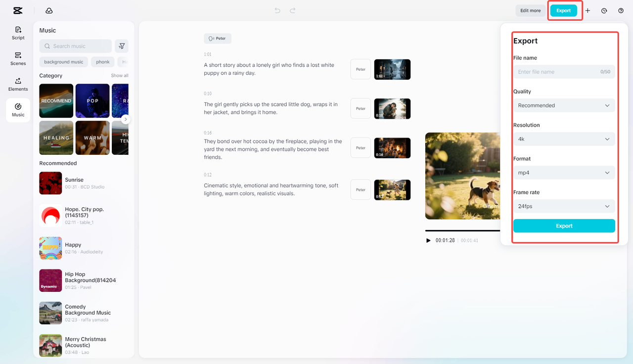Click the Export button in the panel

pyautogui.click(x=564, y=226)
